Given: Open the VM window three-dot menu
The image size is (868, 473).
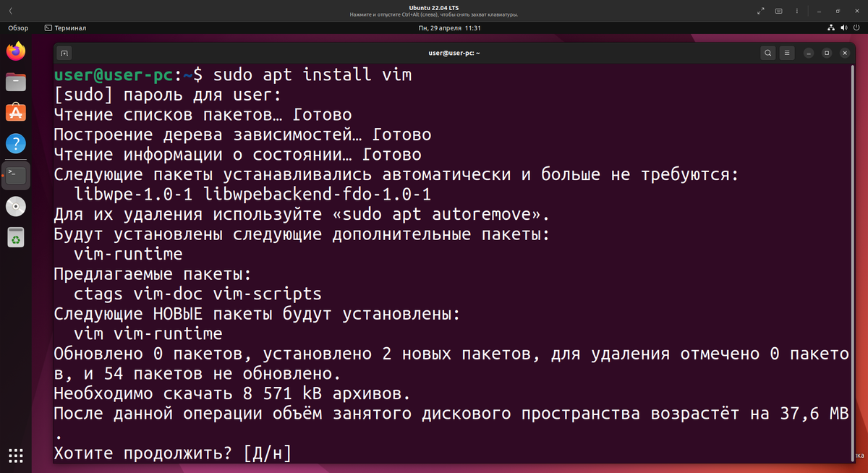Looking at the screenshot, I should coord(796,11).
